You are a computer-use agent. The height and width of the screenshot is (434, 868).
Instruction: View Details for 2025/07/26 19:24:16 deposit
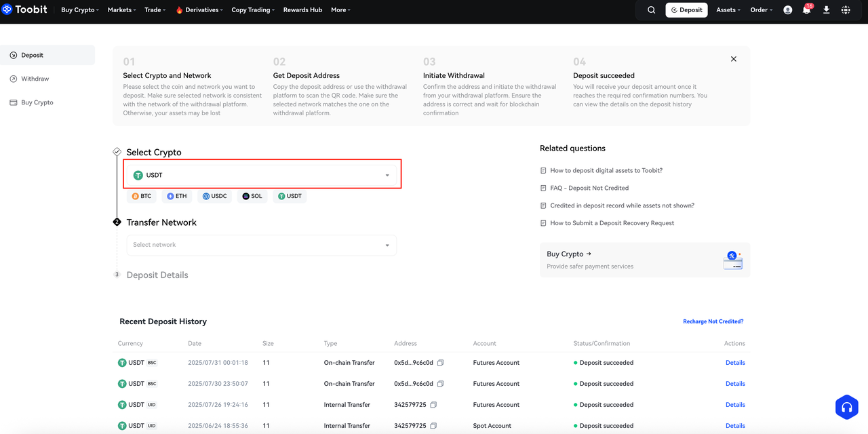(735, 405)
